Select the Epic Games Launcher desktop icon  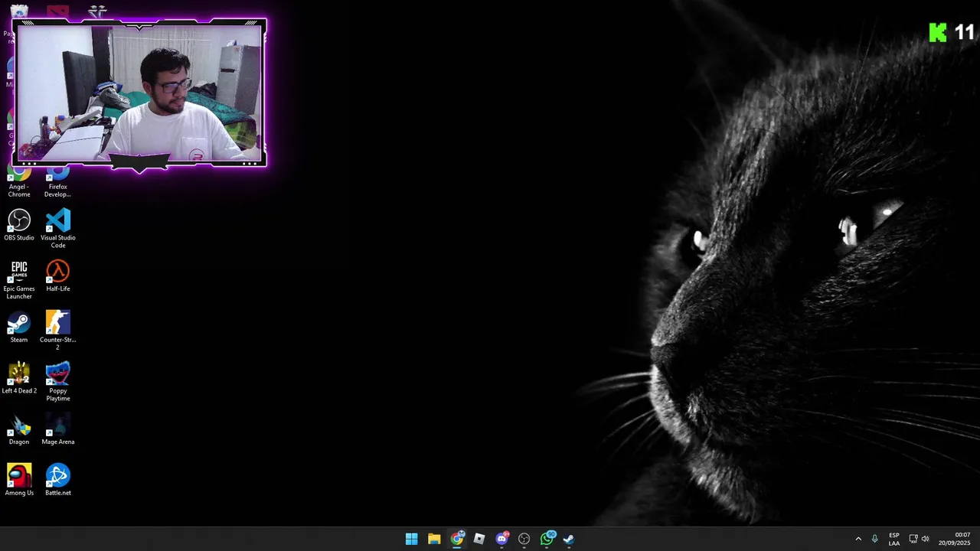(19, 280)
